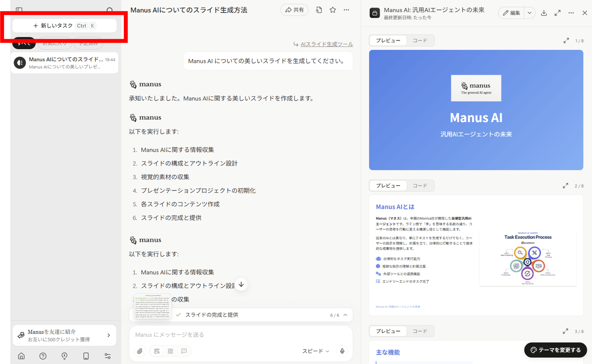This screenshot has height=364, width=592.
Task: Click the list item 視覚的素材の収集
Action: (x=165, y=177)
